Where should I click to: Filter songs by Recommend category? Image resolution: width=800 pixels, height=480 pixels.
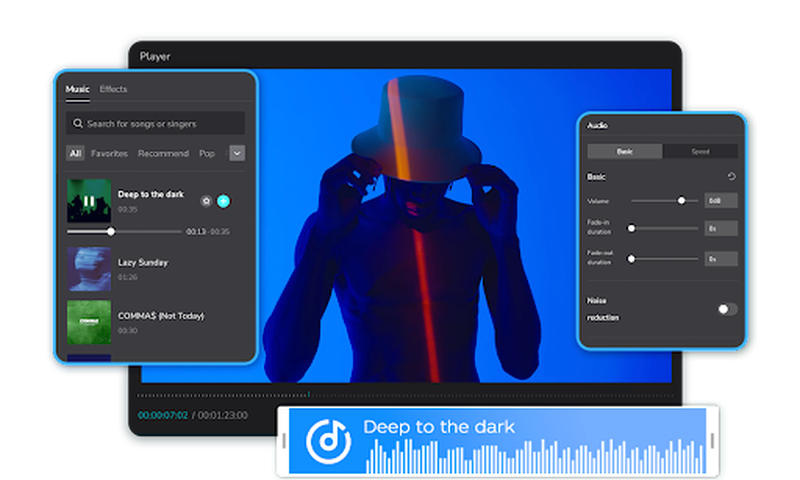[x=163, y=154]
